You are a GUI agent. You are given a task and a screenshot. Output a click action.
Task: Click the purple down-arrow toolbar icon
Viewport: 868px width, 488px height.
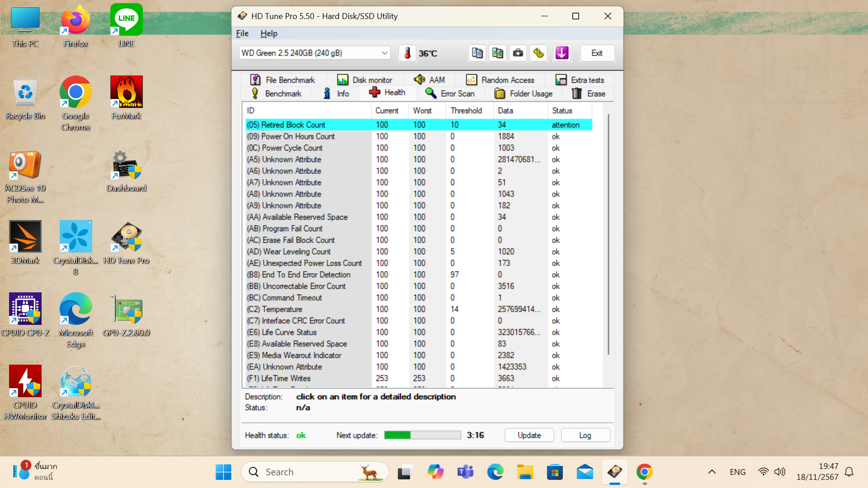click(x=562, y=53)
